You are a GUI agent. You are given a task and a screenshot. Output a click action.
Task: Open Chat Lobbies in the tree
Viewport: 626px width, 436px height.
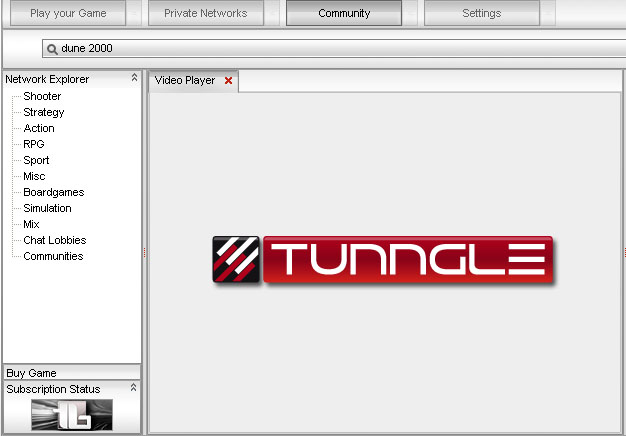tap(55, 240)
